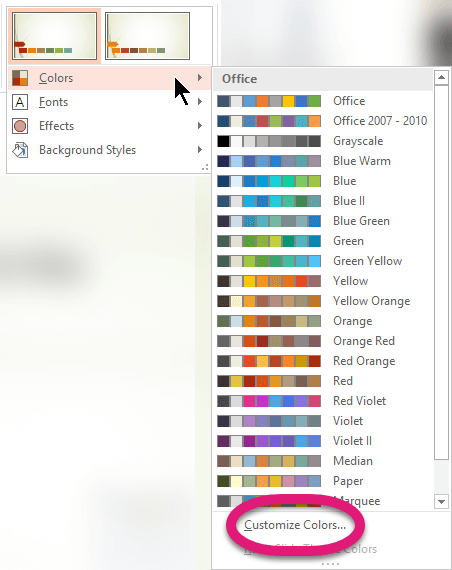Pick the Yellow Orange palette
The width and height of the screenshot is (452, 570).
coord(323,301)
